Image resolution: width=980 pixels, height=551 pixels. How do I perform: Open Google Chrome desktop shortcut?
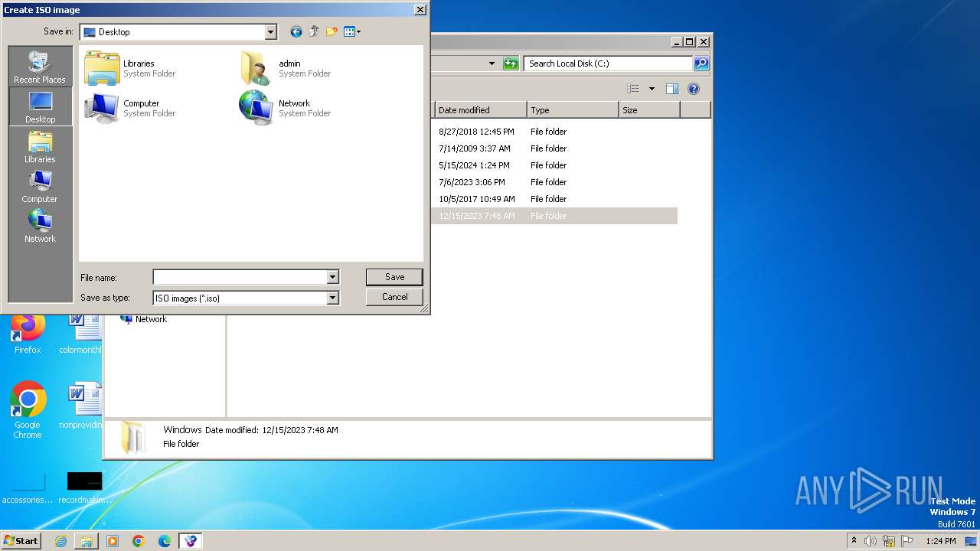click(28, 409)
